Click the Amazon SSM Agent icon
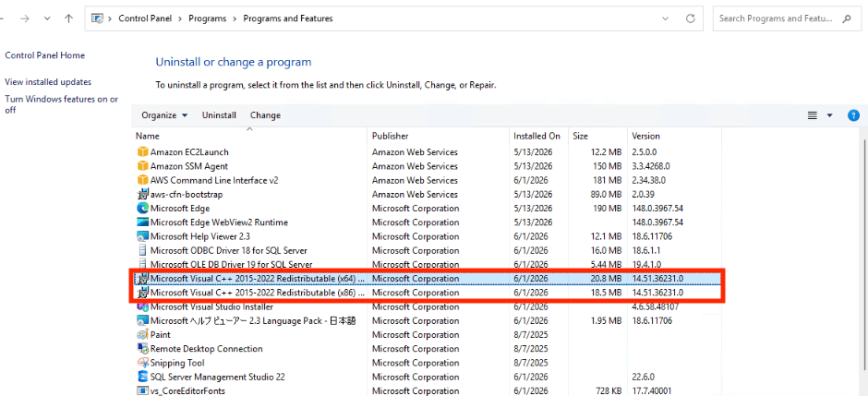The width and height of the screenshot is (868, 396). click(x=143, y=166)
